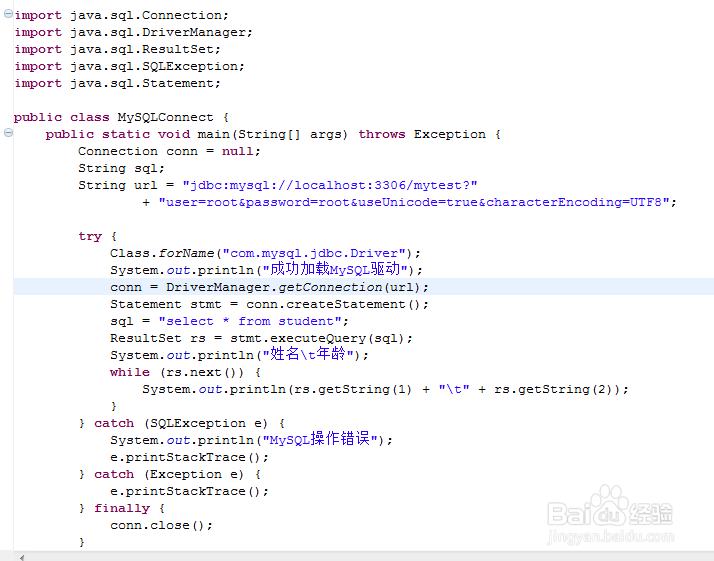This screenshot has width=714, height=561.
Task: Click the class name MySQLConnect
Action: click(x=165, y=117)
